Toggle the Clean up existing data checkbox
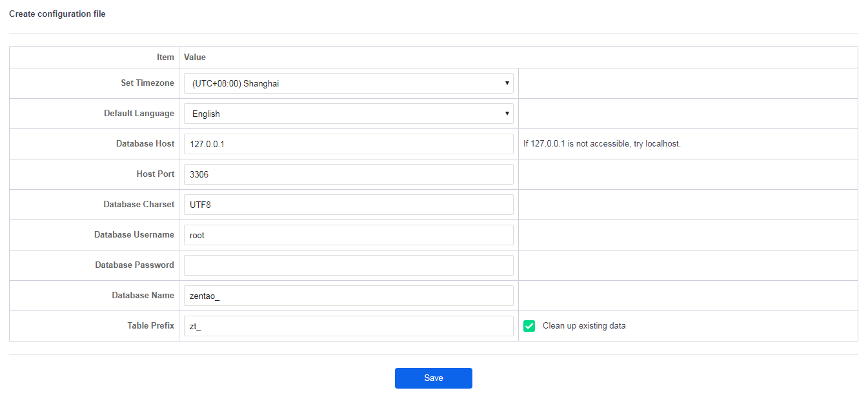The height and width of the screenshot is (397, 868). tap(529, 326)
